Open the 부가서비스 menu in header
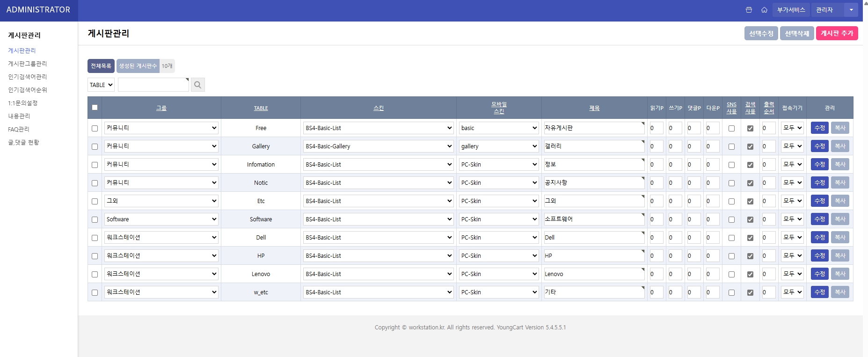 click(x=791, y=10)
